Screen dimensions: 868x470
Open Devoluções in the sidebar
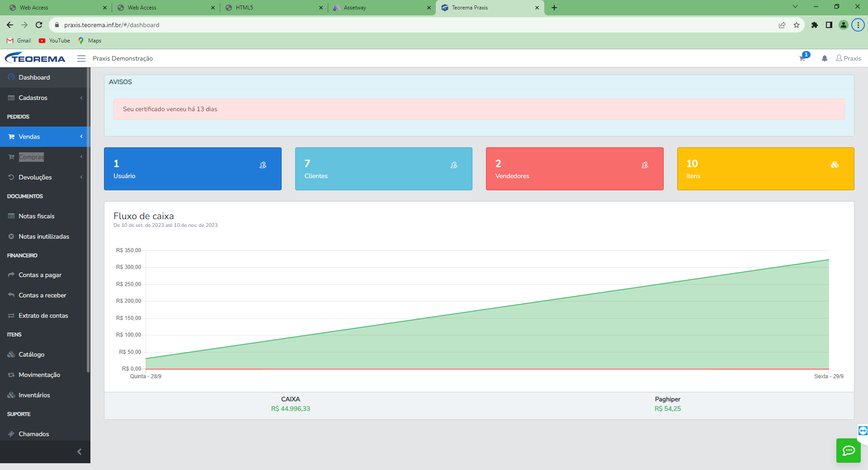pos(44,177)
